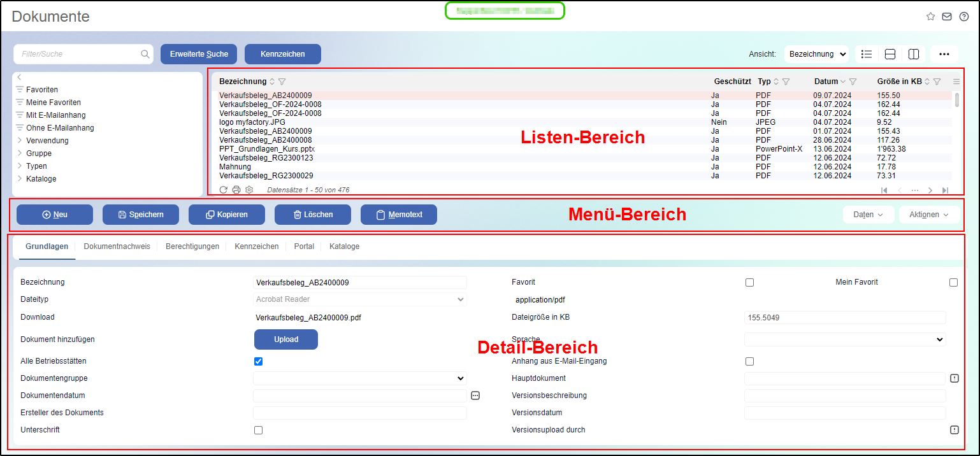Open the filter icon on Bezeichnung column
Viewport: 980px width, 456px height.
[282, 82]
